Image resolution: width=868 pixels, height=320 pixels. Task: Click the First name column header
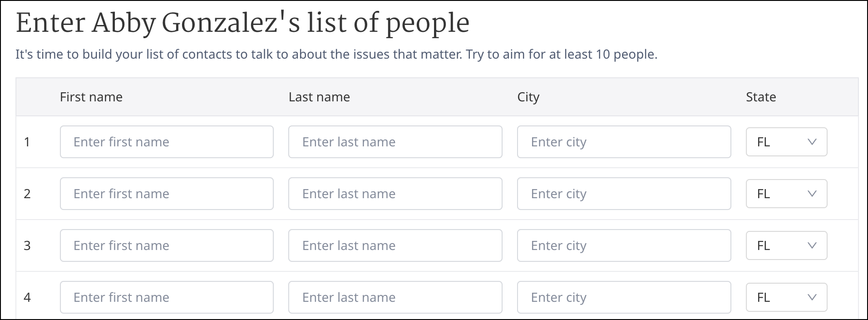point(91,97)
